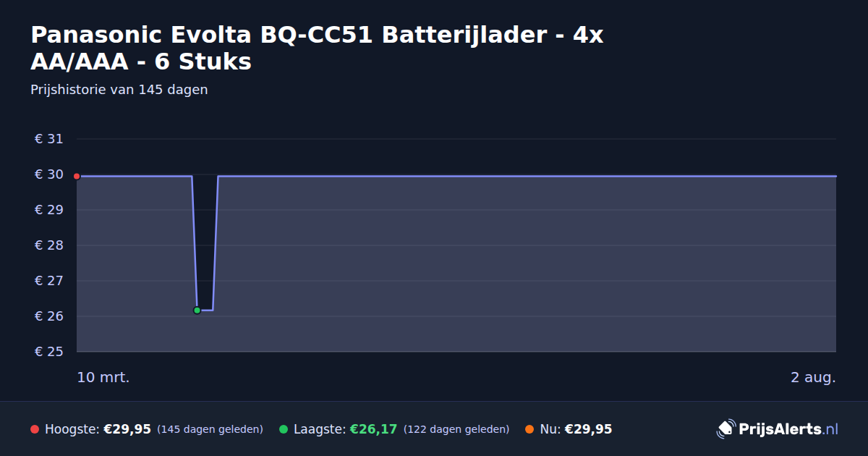Click the 2 aug. end date label
Image resolution: width=868 pixels, height=456 pixels.
tap(813, 377)
